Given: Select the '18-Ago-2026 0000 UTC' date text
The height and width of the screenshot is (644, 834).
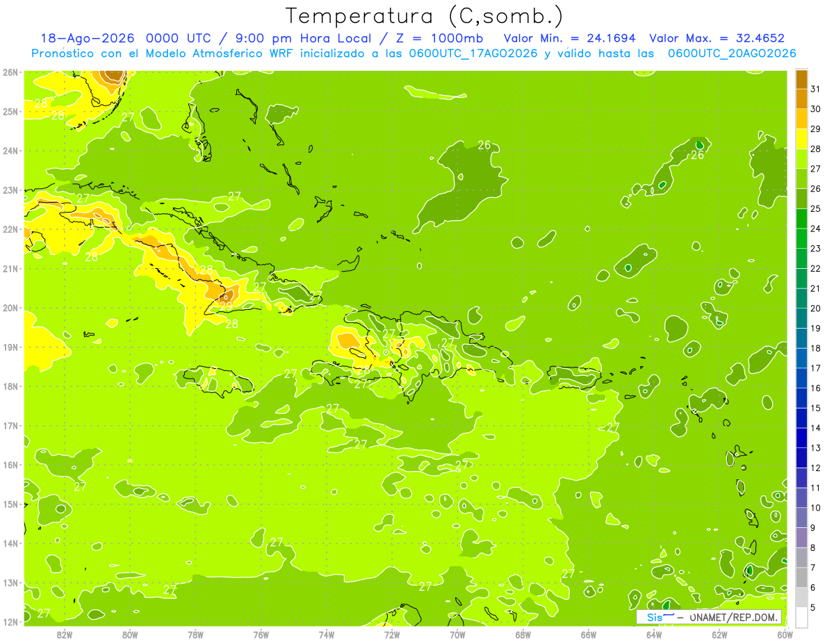Looking at the screenshot, I should coord(127,38).
